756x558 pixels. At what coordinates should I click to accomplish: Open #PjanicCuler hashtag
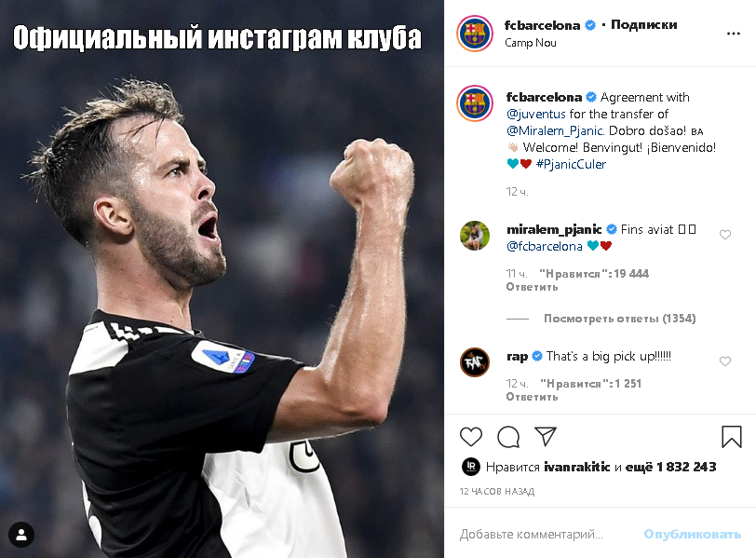tap(571, 165)
